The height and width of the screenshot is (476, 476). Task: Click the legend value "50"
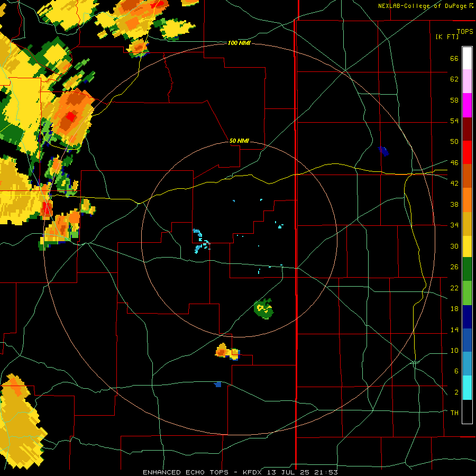click(x=454, y=142)
